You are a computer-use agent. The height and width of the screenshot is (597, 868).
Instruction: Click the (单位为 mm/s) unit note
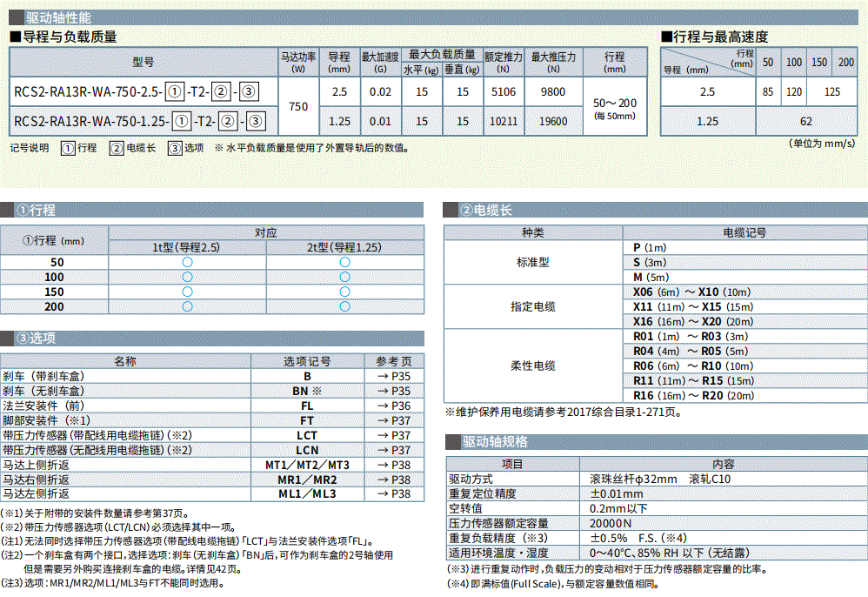pos(822,144)
